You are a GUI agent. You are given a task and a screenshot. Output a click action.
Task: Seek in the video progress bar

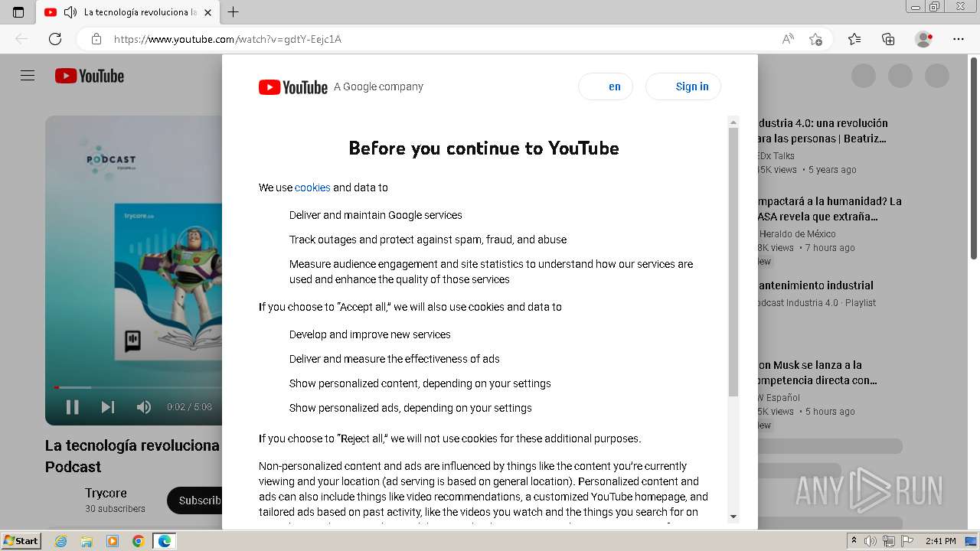click(x=138, y=387)
